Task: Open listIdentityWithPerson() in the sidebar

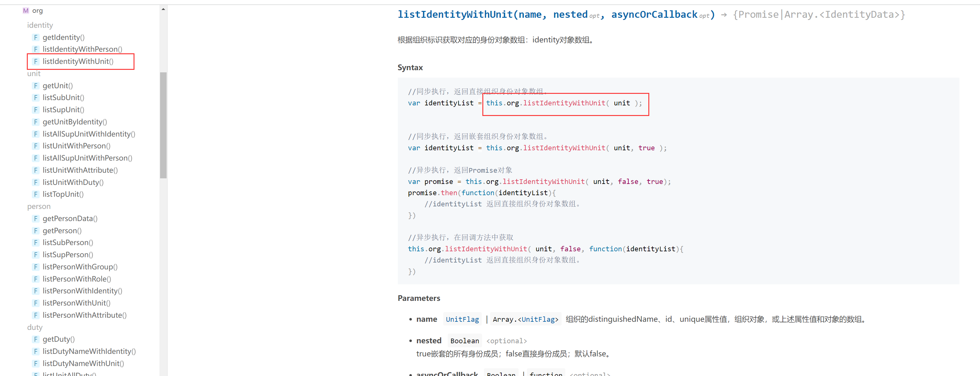Action: pyautogui.click(x=82, y=49)
